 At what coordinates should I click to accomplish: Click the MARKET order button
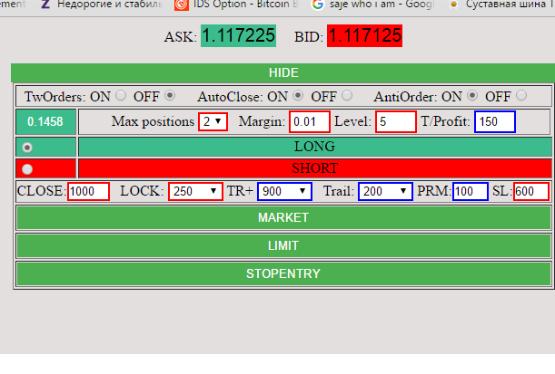pos(283,218)
